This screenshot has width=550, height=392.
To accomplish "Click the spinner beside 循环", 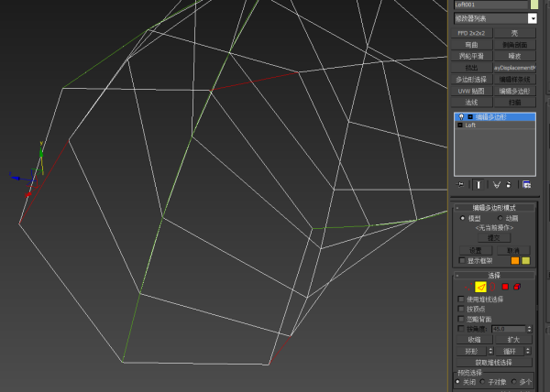I will pos(528,351).
